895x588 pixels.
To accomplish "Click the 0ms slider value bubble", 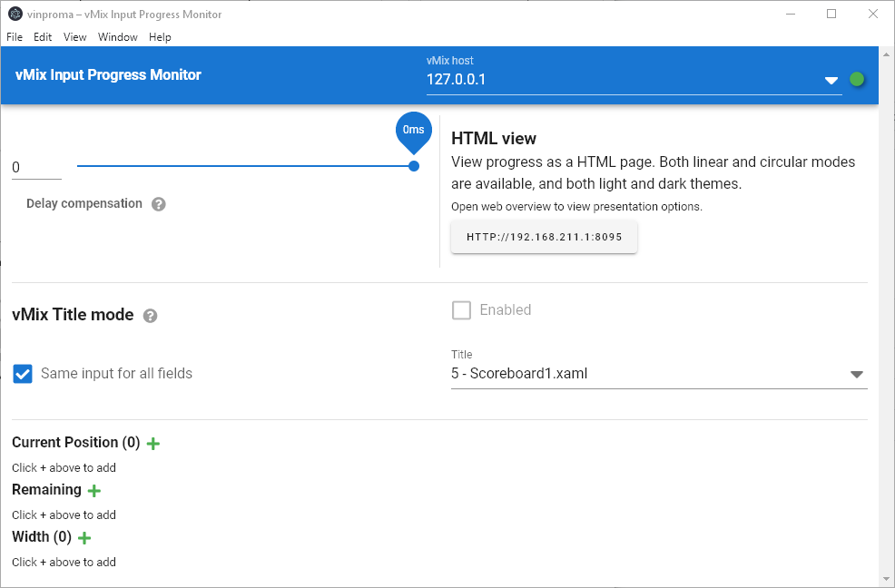I will (x=413, y=130).
